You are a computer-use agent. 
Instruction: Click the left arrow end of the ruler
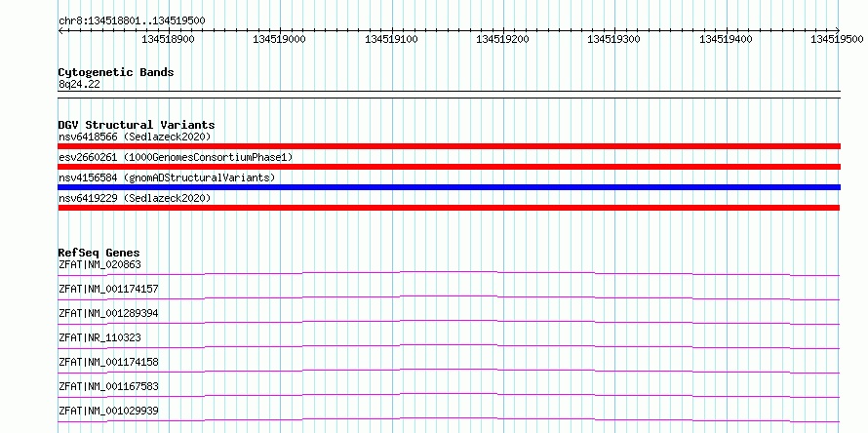[60, 30]
